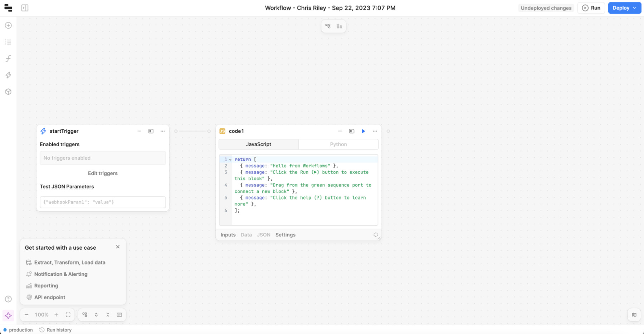The image size is (644, 334).
Task: Open the Retool home logo menu
Action: [x=8, y=8]
